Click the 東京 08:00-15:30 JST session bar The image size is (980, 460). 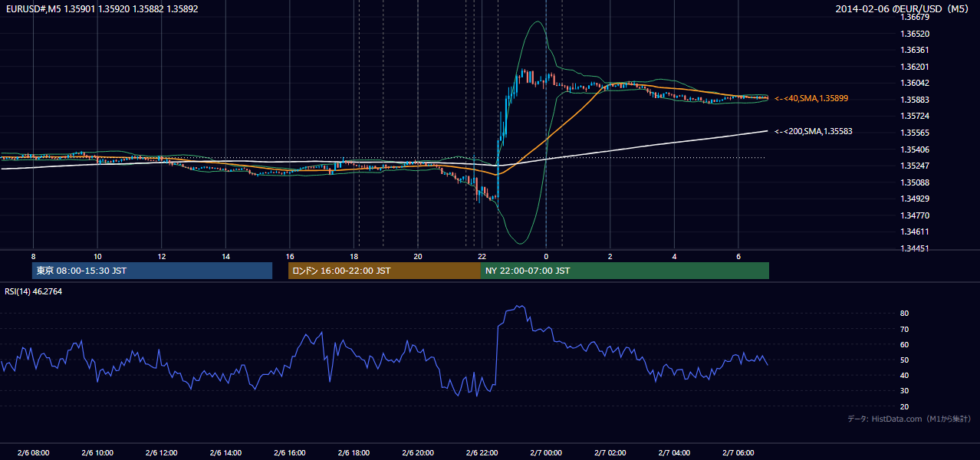(152, 271)
